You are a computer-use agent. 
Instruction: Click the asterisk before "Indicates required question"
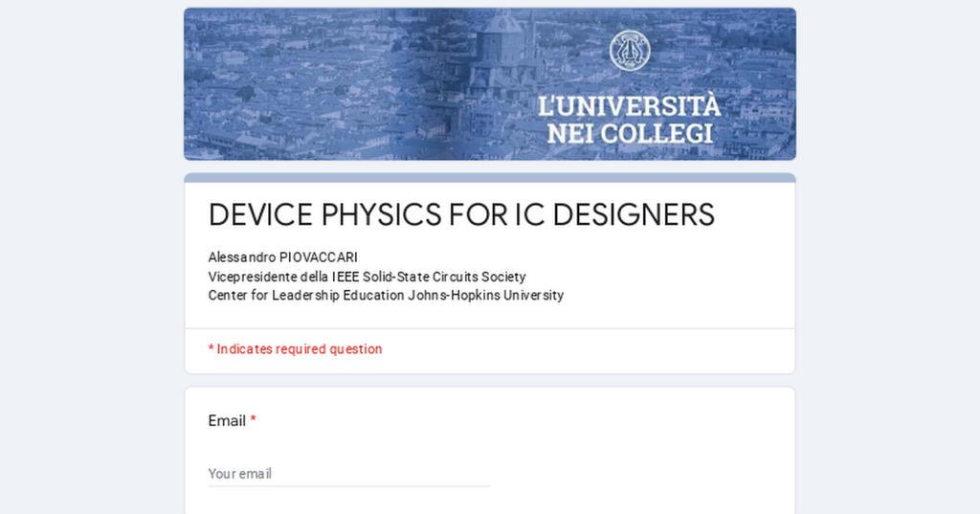click(x=211, y=349)
